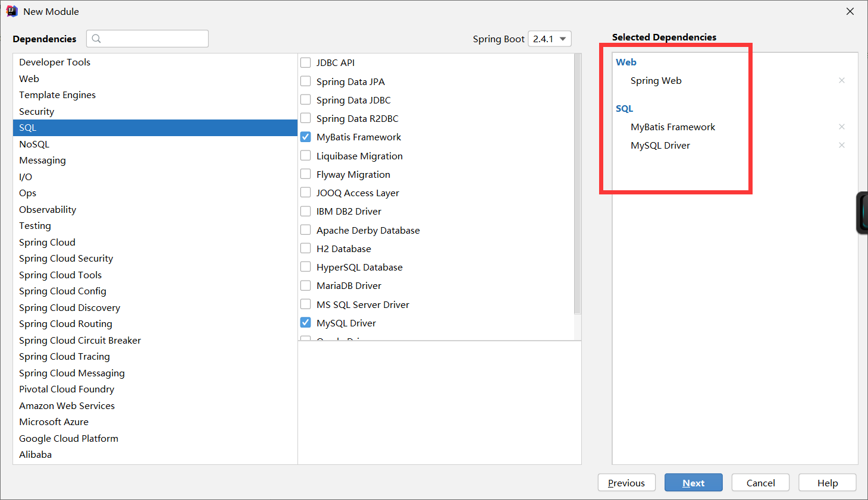This screenshot has height=500, width=868.
Task: Select Amazon Web Services category
Action: (x=155, y=405)
